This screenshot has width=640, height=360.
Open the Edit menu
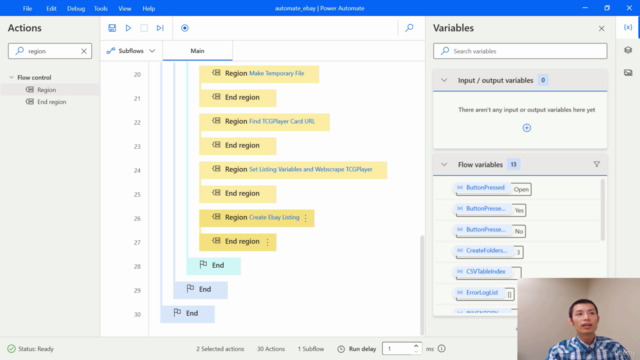[51, 8]
